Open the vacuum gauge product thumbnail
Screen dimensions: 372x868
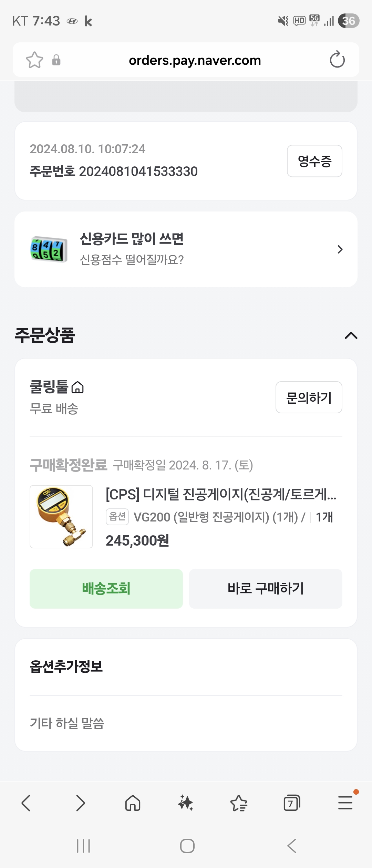(61, 517)
